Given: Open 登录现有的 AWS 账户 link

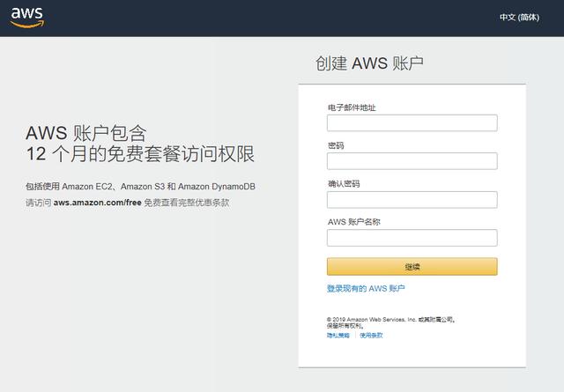Looking at the screenshot, I should tap(366, 288).
